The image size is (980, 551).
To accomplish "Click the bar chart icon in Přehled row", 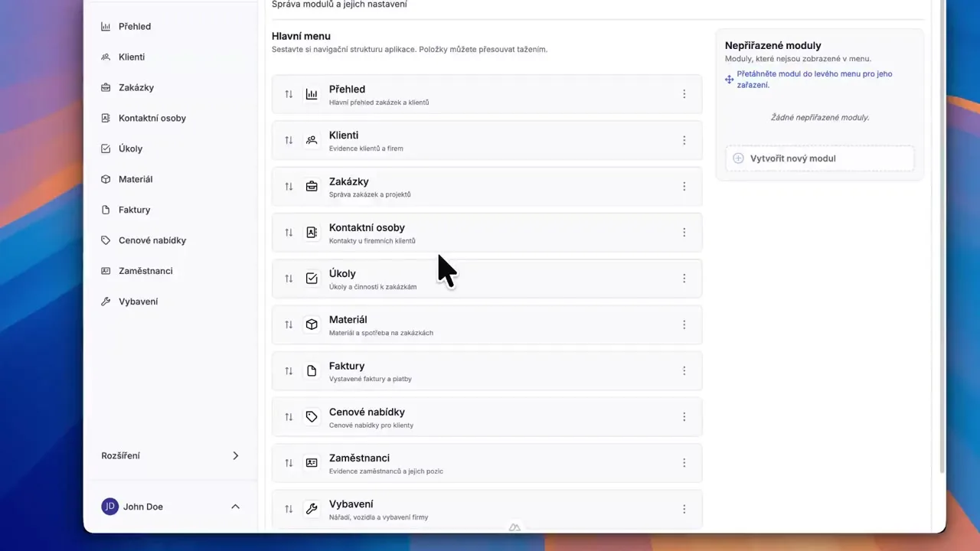I will click(x=312, y=94).
